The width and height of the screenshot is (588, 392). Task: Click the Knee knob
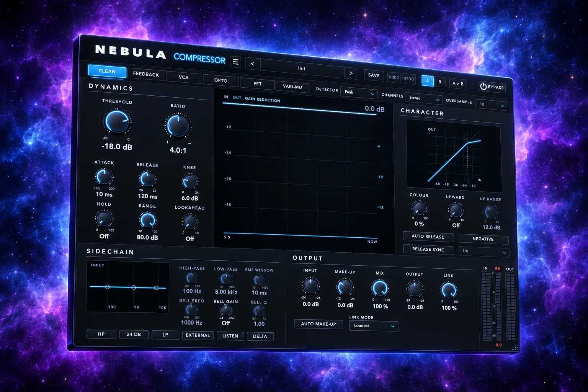tap(190, 181)
